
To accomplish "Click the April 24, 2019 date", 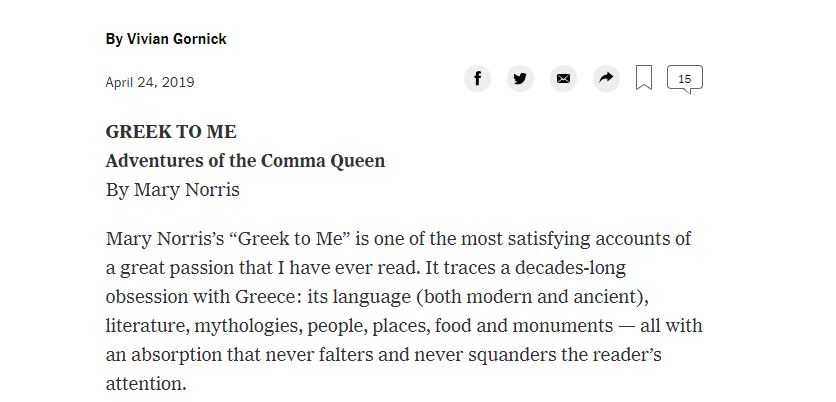I will click(x=150, y=82).
